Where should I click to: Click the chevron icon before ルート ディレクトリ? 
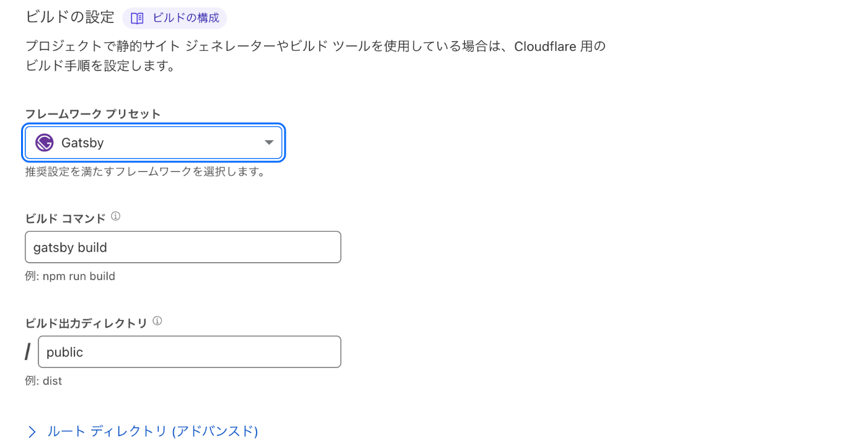click(32, 431)
